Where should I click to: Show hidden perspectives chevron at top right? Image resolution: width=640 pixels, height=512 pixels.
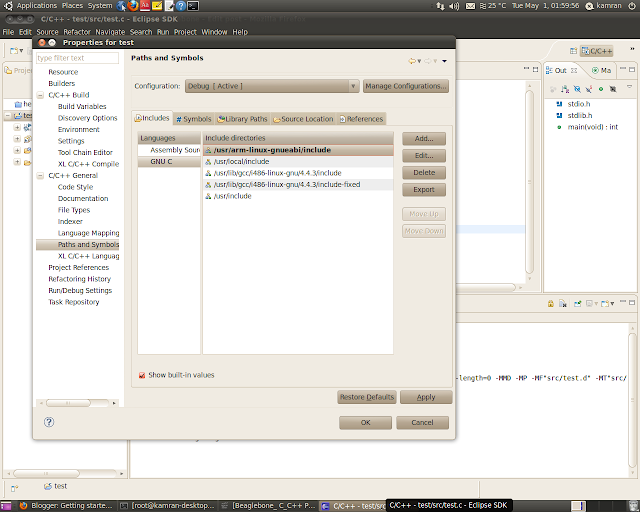click(632, 49)
